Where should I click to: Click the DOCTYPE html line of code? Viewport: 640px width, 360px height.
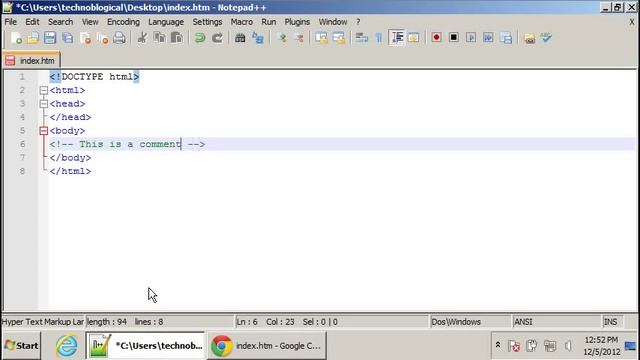(94, 77)
